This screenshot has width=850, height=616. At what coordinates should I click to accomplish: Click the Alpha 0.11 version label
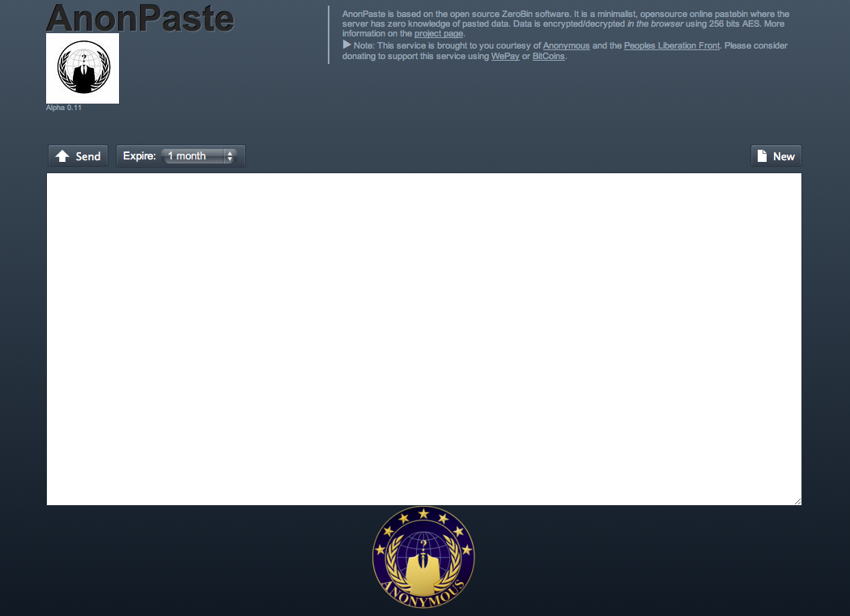[x=63, y=107]
